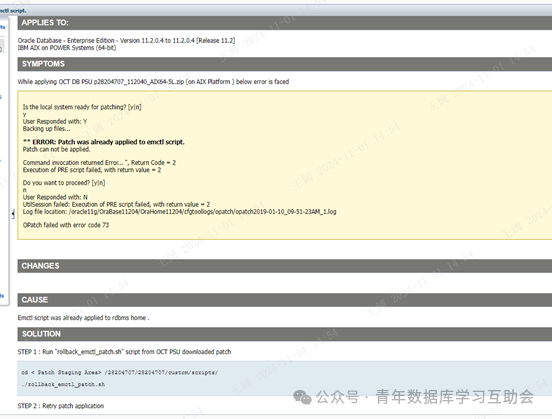Click 'Do you want to proceed?' line
The height and width of the screenshot is (419, 552).
[64, 183]
